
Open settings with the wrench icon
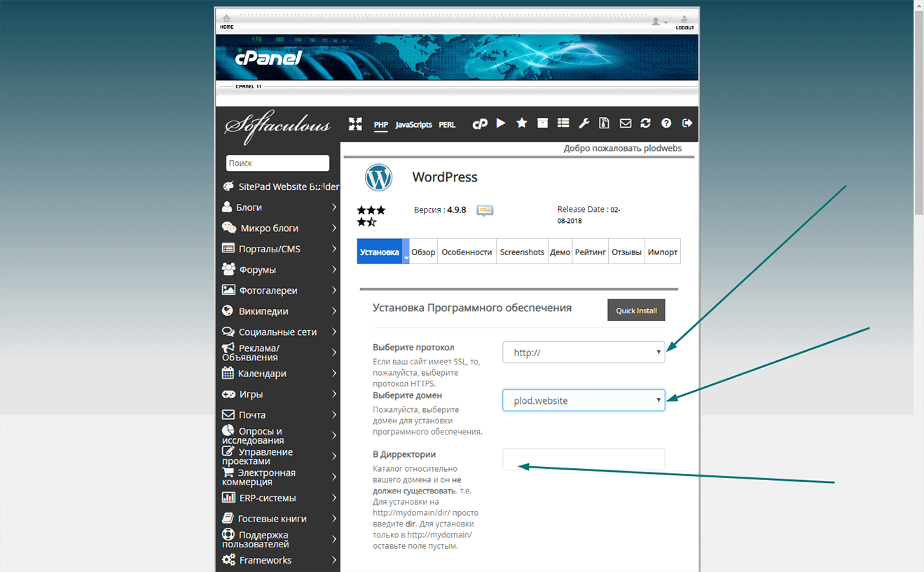pyautogui.click(x=584, y=123)
